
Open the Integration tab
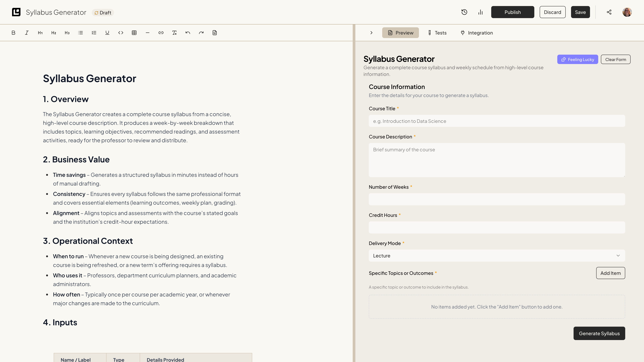pyautogui.click(x=476, y=33)
